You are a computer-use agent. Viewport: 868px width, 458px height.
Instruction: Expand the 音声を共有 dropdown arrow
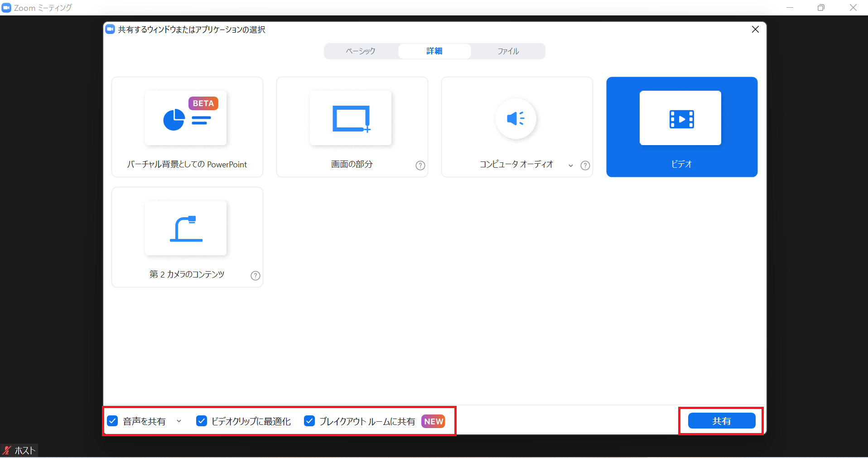tap(179, 421)
